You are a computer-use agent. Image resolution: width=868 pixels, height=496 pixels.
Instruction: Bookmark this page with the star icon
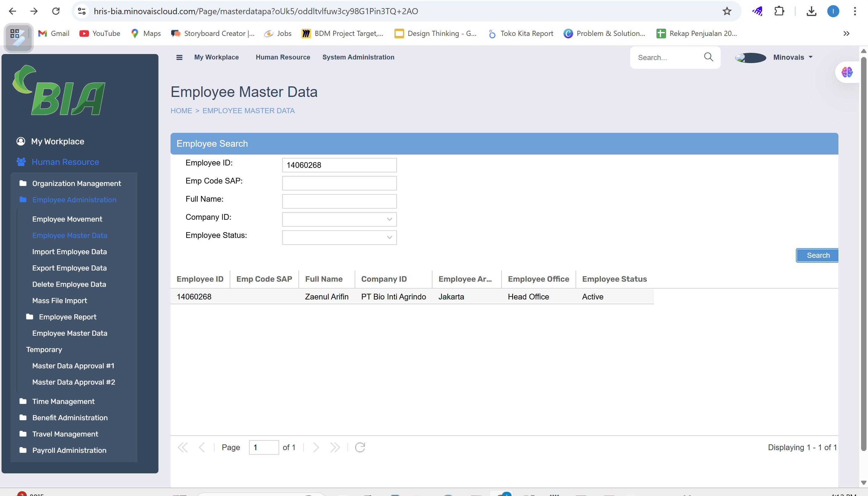pos(727,11)
